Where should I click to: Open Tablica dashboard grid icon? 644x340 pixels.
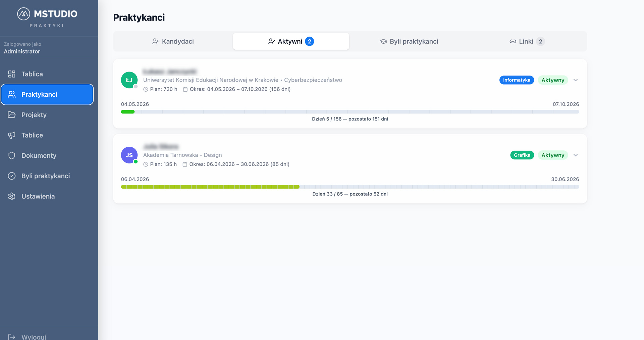(12, 74)
